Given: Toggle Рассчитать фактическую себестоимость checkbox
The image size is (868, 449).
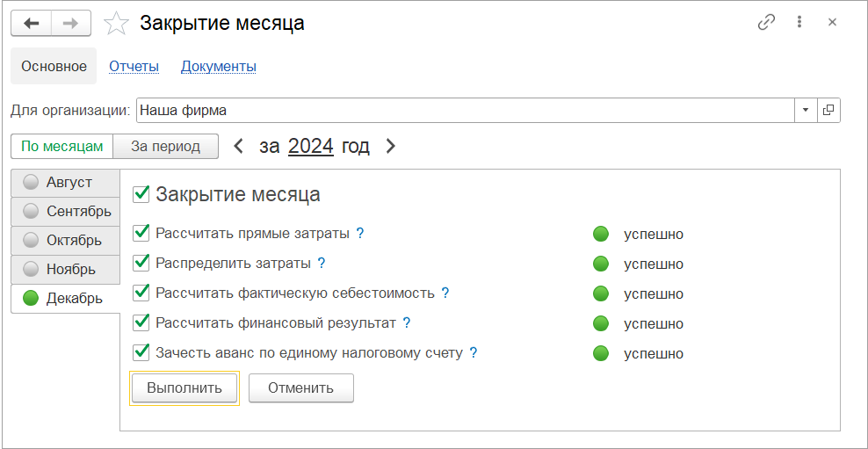Looking at the screenshot, I should (141, 293).
